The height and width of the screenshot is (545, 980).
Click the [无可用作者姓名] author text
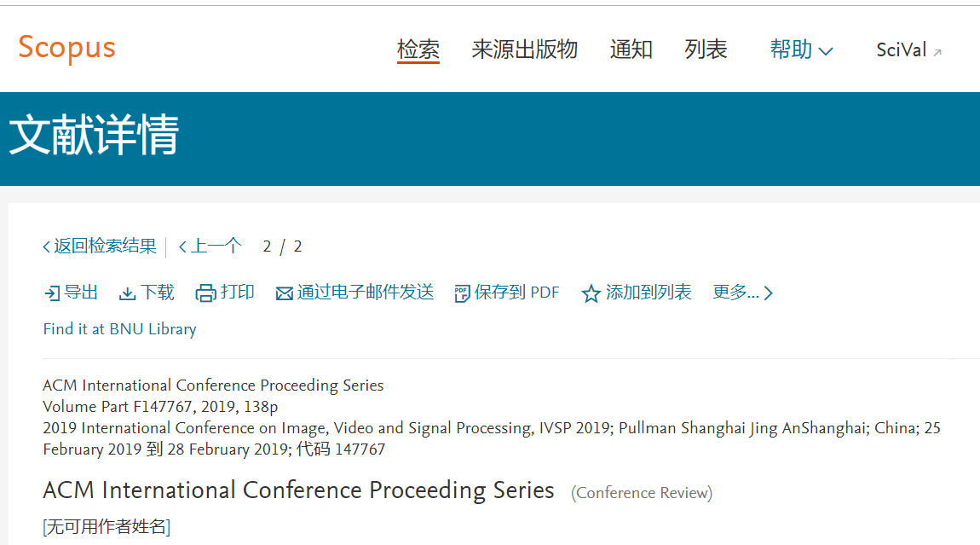[x=107, y=527]
